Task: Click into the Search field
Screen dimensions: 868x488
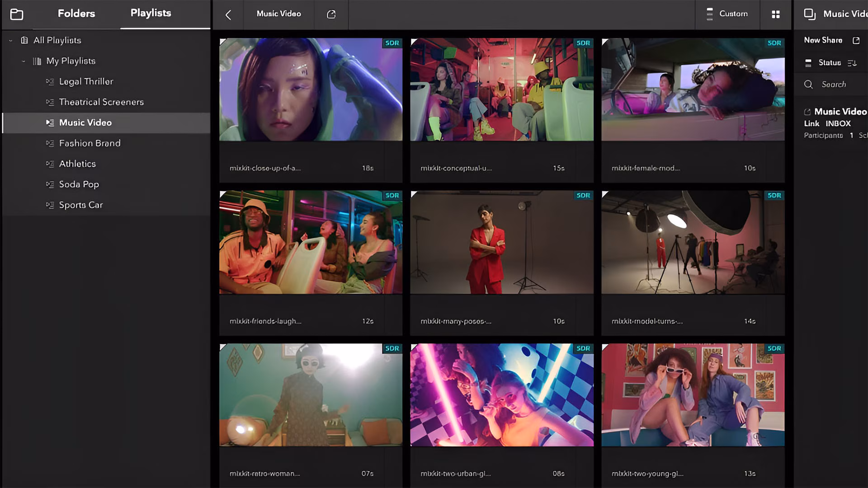Action: coord(834,84)
